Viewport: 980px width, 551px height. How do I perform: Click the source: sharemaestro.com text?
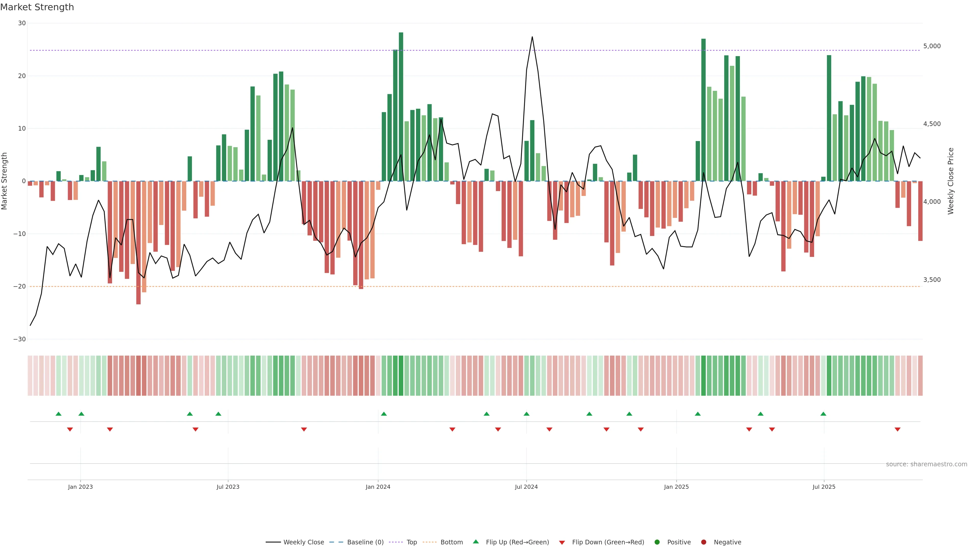[926, 464]
